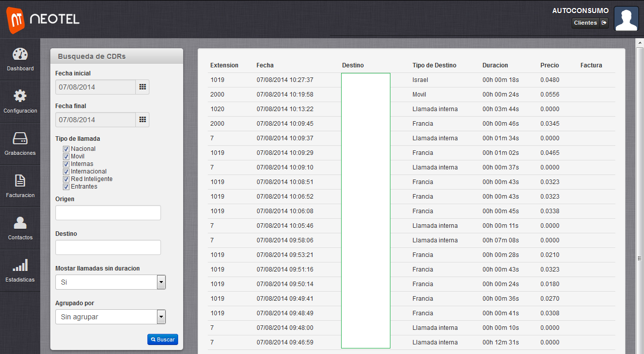Click the user avatar picture

pos(626,20)
